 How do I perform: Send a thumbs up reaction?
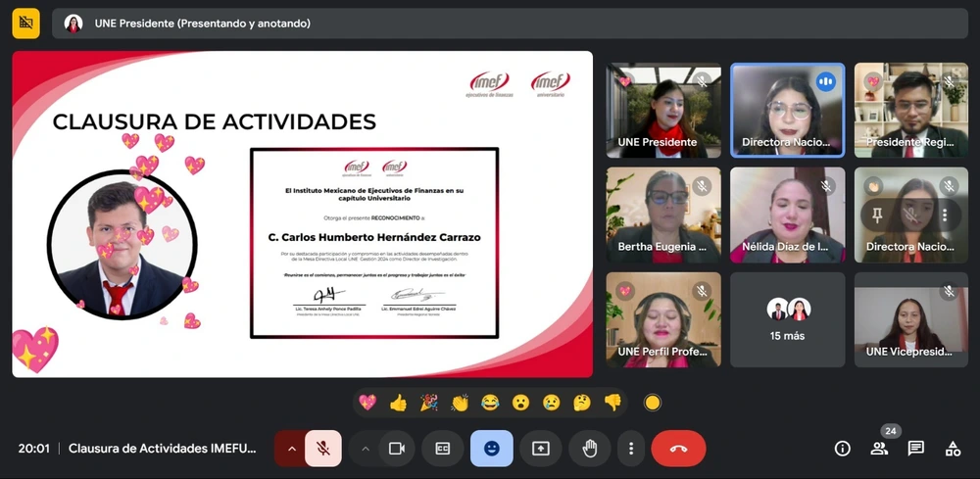398,403
